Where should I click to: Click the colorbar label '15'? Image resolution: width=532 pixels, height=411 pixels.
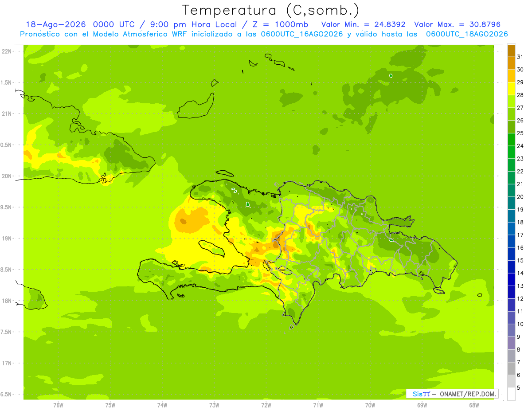pos(520,260)
